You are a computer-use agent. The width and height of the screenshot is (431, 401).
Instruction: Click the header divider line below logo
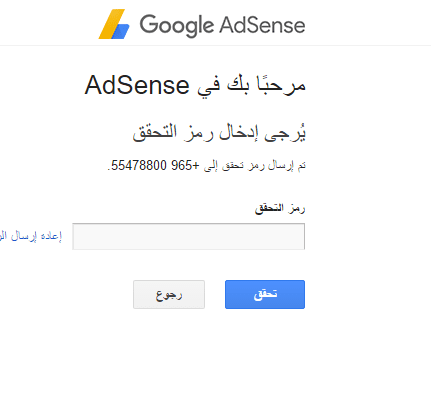[x=215, y=45]
